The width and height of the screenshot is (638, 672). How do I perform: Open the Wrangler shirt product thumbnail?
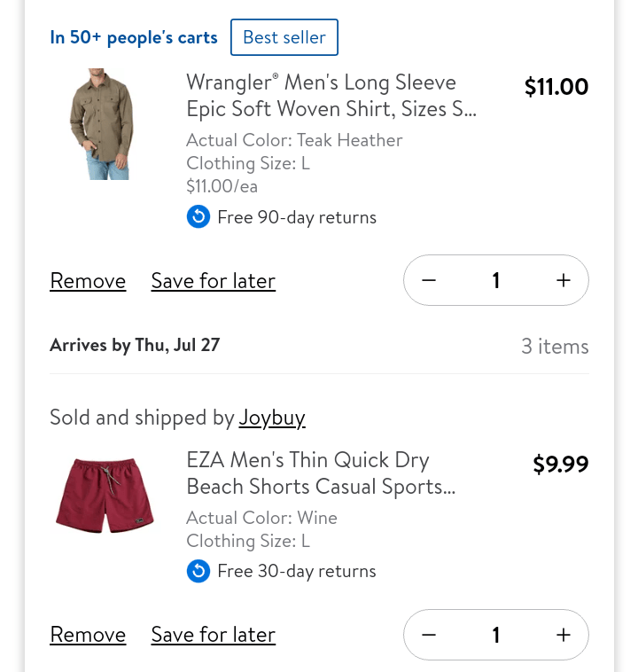(x=102, y=124)
